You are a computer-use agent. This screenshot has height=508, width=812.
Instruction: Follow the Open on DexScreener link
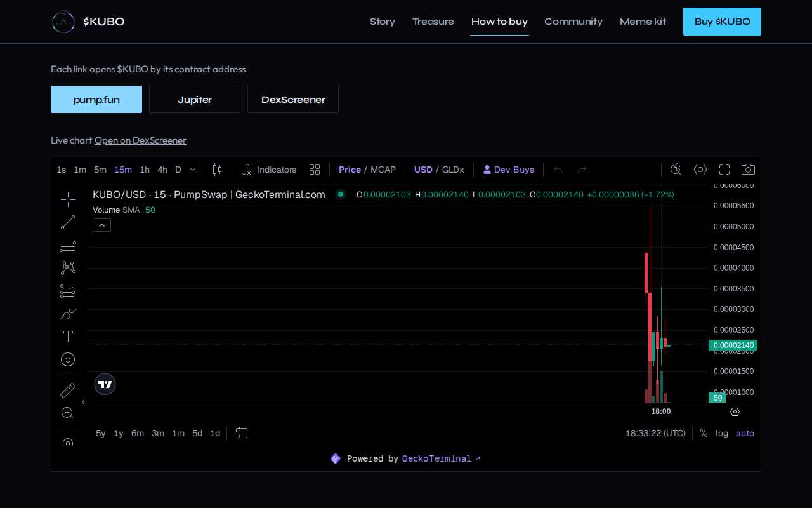pos(140,140)
